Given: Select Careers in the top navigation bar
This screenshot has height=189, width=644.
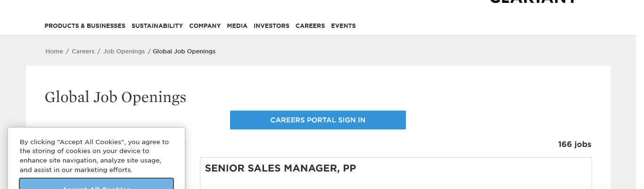Looking at the screenshot, I should click(310, 26).
